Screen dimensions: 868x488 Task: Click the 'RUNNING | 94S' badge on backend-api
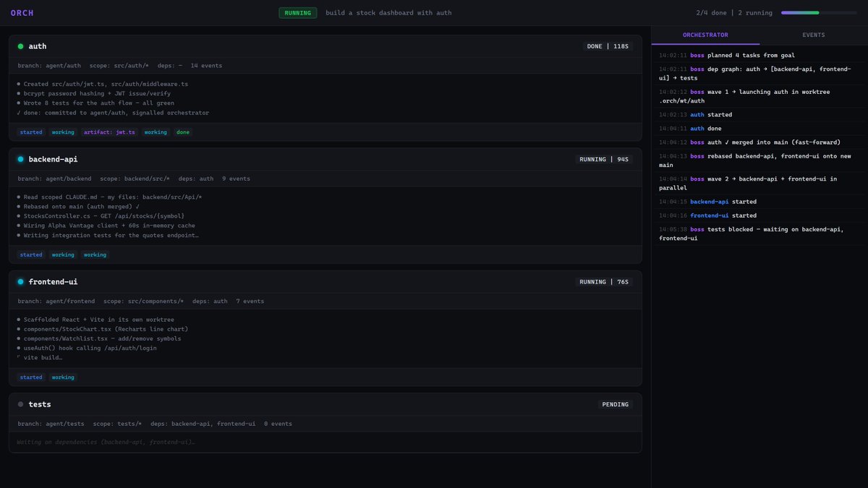[604, 159]
